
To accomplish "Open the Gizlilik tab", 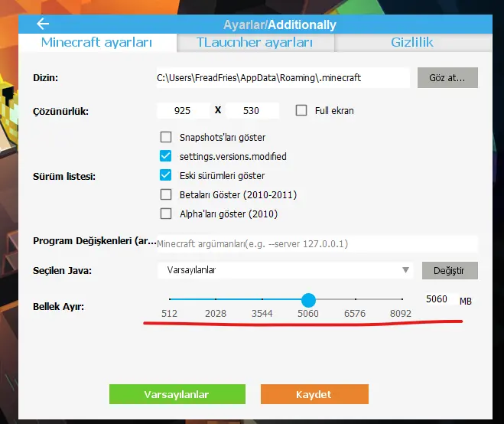I will coord(413,42).
